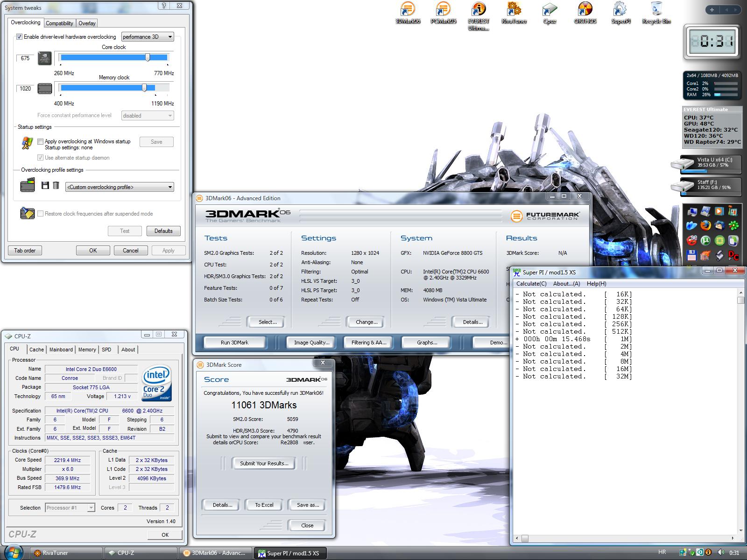Click the Filtering & AA... button
The image size is (747, 560).
(369, 343)
